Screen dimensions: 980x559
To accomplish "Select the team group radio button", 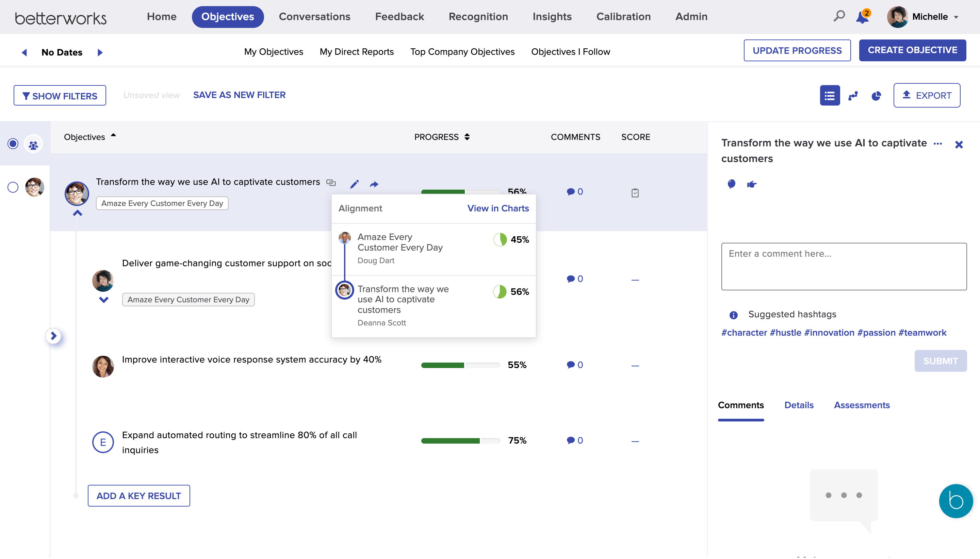I will coord(13,144).
